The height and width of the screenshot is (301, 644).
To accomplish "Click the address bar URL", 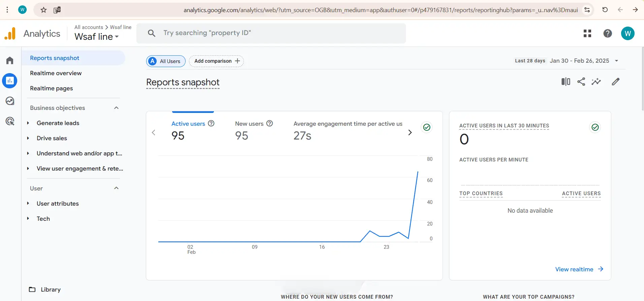I will tap(381, 10).
